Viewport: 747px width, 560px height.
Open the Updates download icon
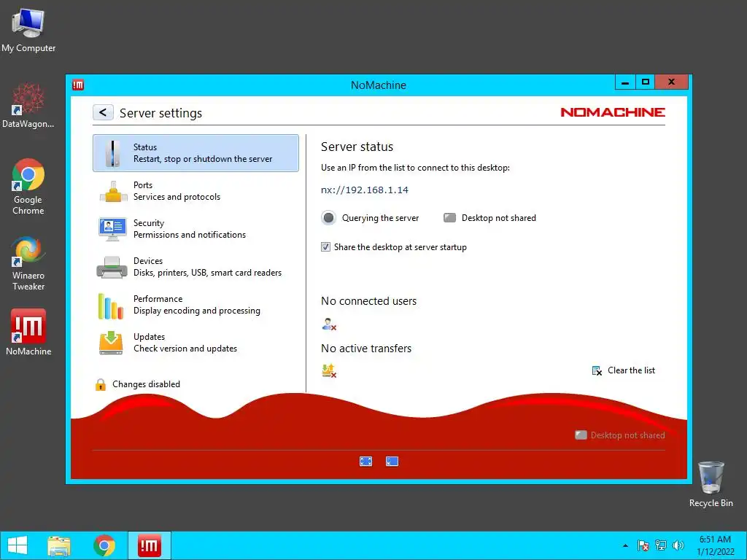coord(111,343)
